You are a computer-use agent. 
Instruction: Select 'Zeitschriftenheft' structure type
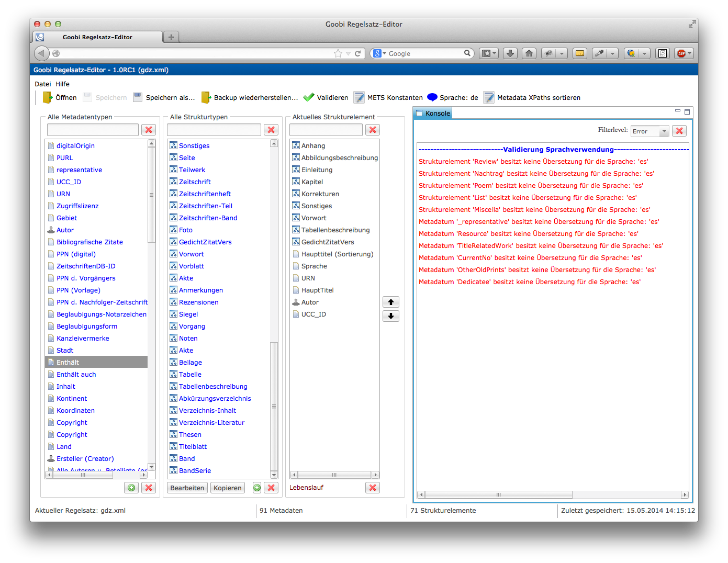click(205, 194)
